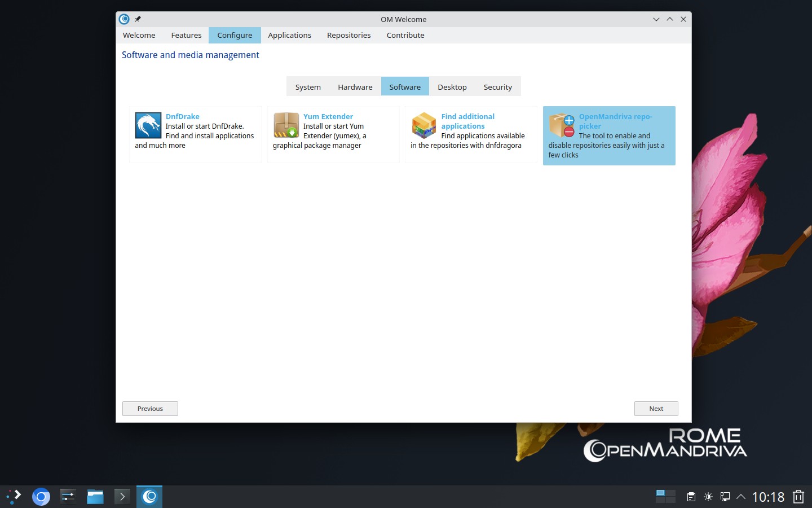Launch Yum Extender package icon
The image size is (812, 508).
tap(286, 125)
